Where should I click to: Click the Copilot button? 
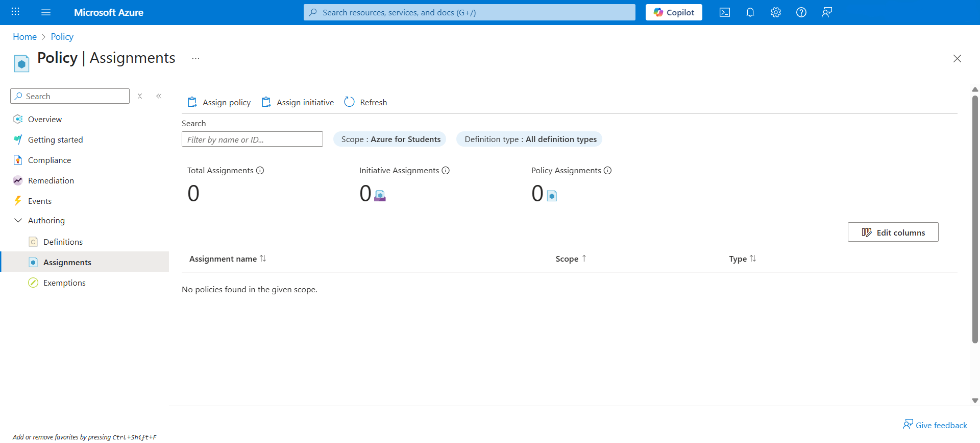coord(674,12)
